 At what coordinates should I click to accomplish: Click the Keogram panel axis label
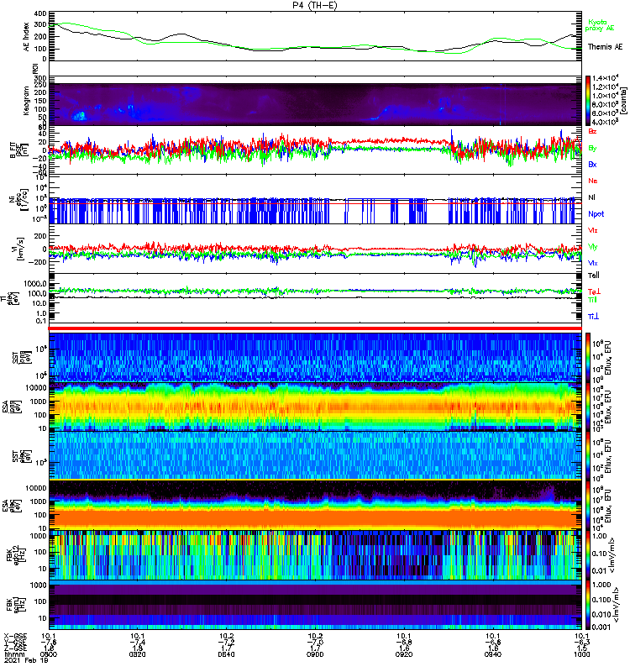[27, 101]
